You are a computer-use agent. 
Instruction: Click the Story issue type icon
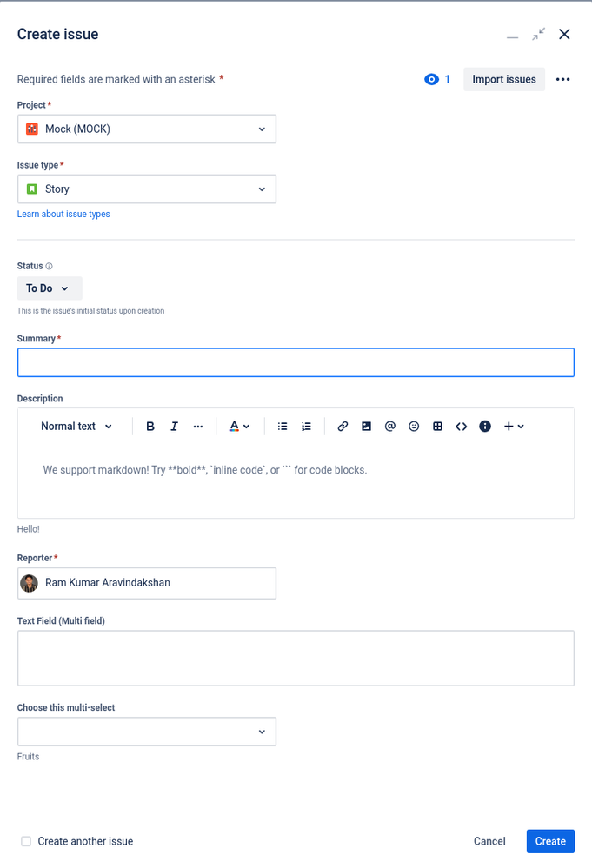pos(32,189)
